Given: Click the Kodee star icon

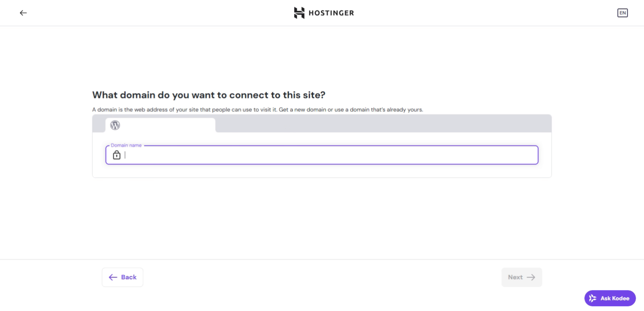Looking at the screenshot, I should coord(593,298).
